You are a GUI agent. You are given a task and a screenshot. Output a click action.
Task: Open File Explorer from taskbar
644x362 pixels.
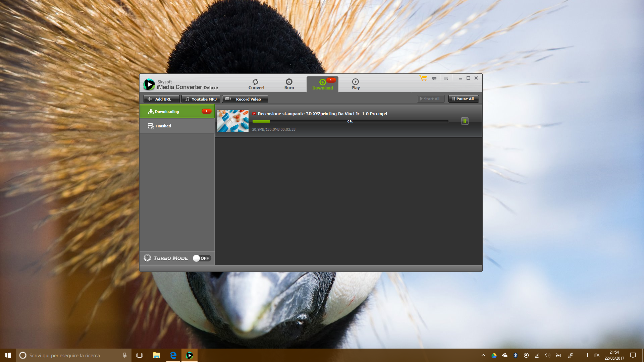point(156,355)
